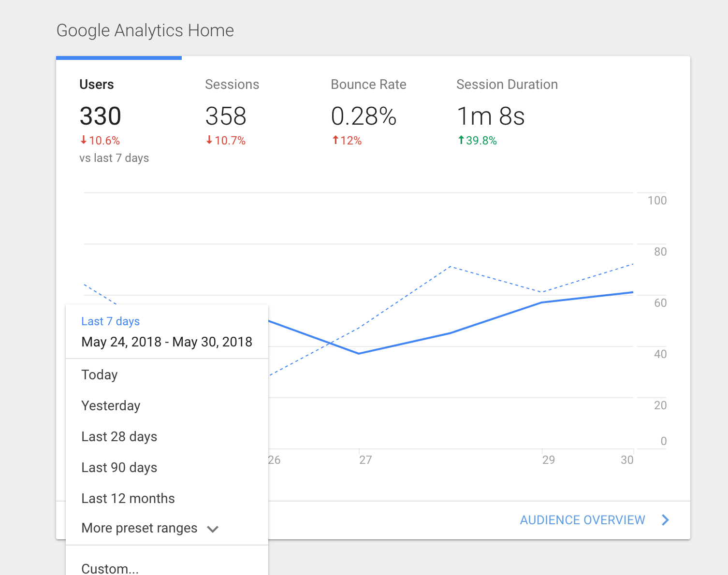This screenshot has height=575, width=728.
Task: Choose Last 90 days option
Action: [x=167, y=468]
